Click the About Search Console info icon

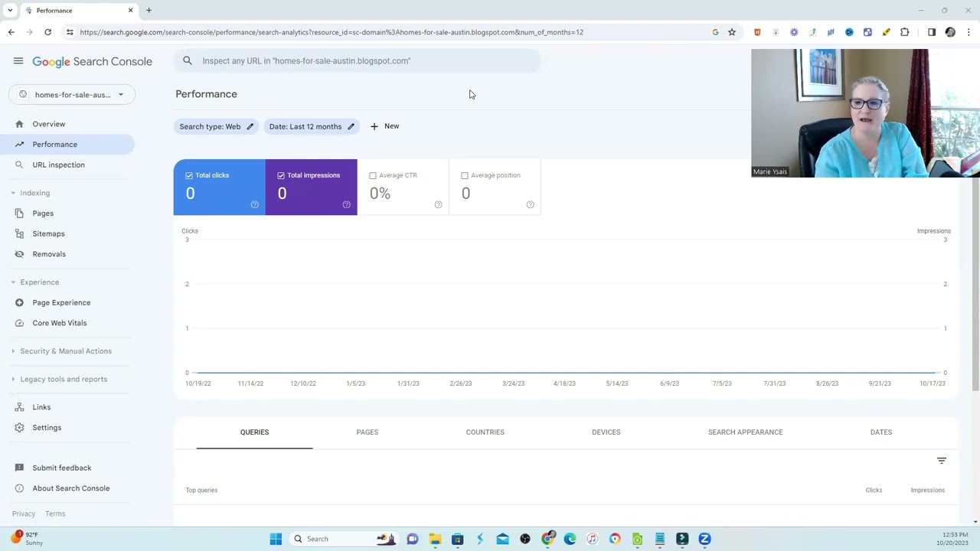point(19,488)
